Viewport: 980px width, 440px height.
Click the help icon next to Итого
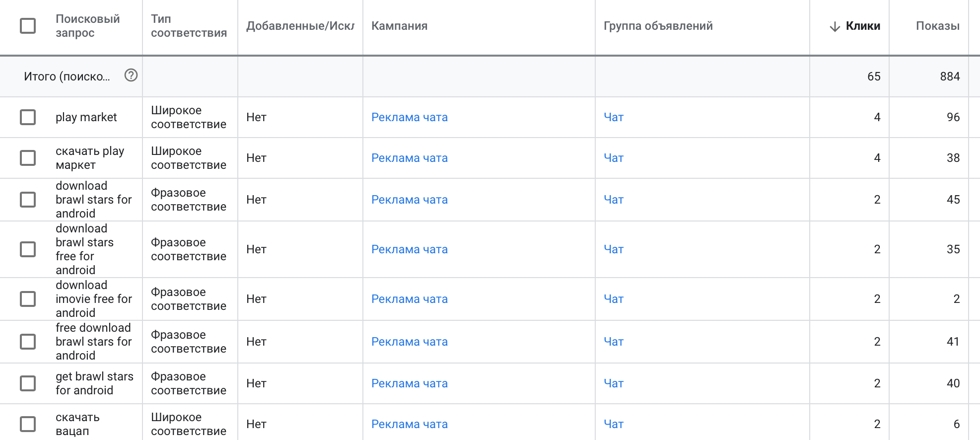click(x=131, y=75)
